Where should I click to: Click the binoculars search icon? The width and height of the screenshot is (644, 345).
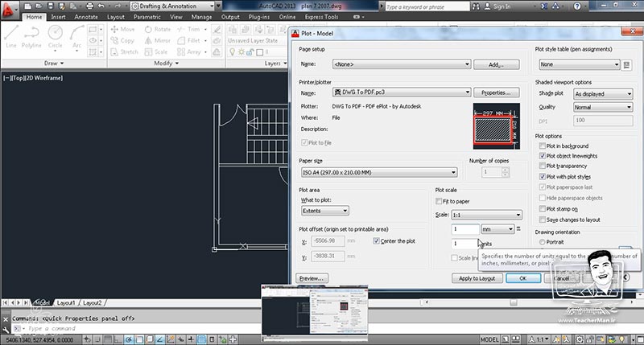tap(476, 6)
